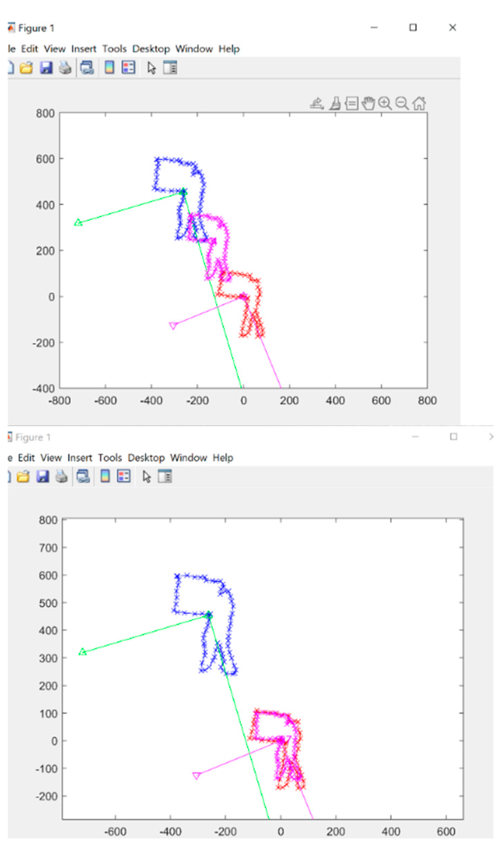Click green triangle marker in lower plot
This screenshot has width=504, height=851.
click(82, 651)
